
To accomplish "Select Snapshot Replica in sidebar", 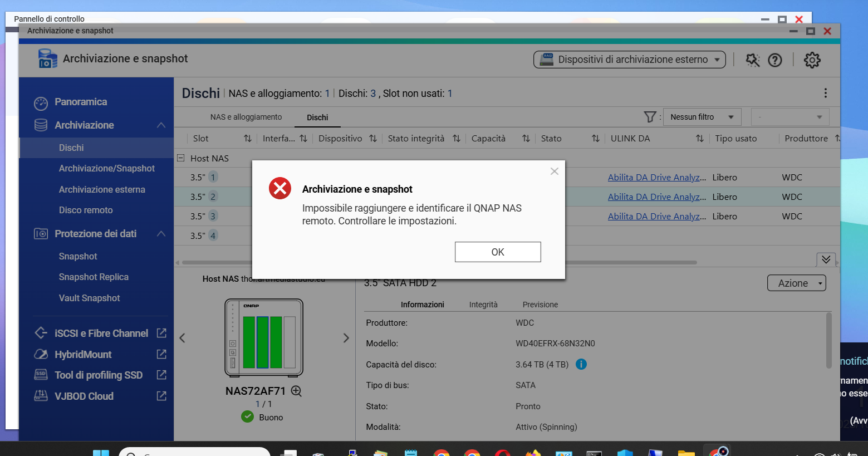I will point(94,277).
